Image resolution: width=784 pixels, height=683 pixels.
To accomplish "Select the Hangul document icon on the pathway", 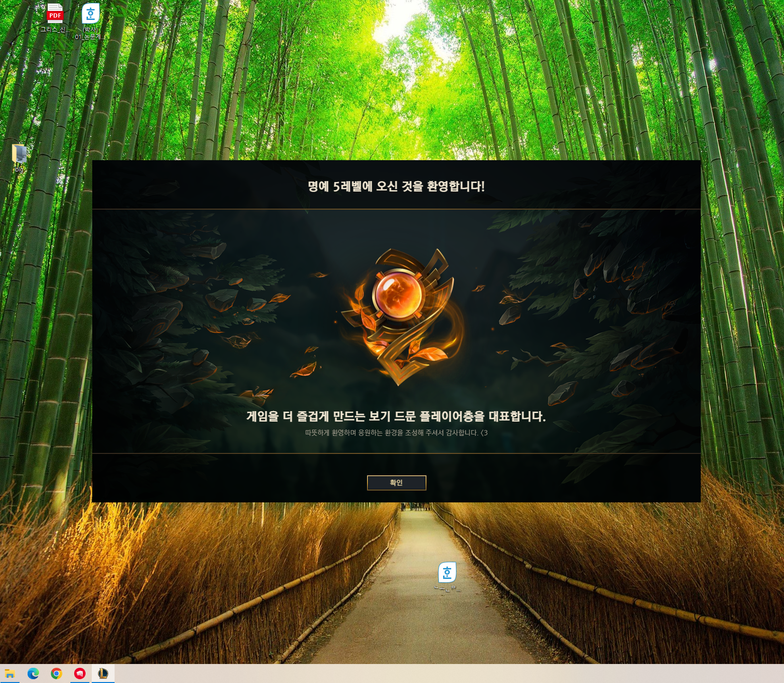I will (x=447, y=572).
